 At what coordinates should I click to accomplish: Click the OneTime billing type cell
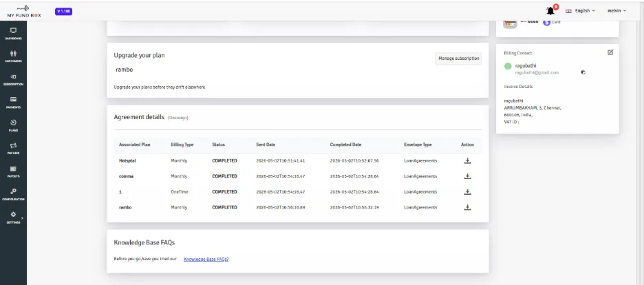point(180,192)
